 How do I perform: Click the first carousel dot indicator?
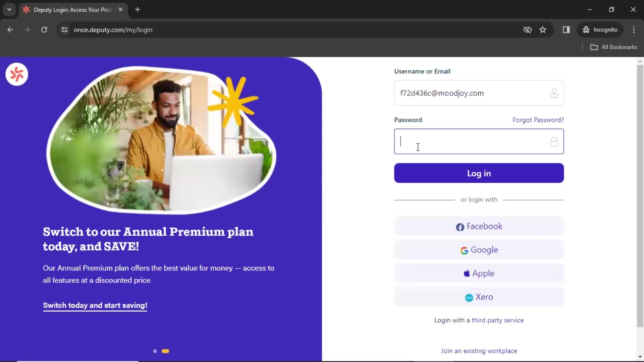(x=155, y=351)
